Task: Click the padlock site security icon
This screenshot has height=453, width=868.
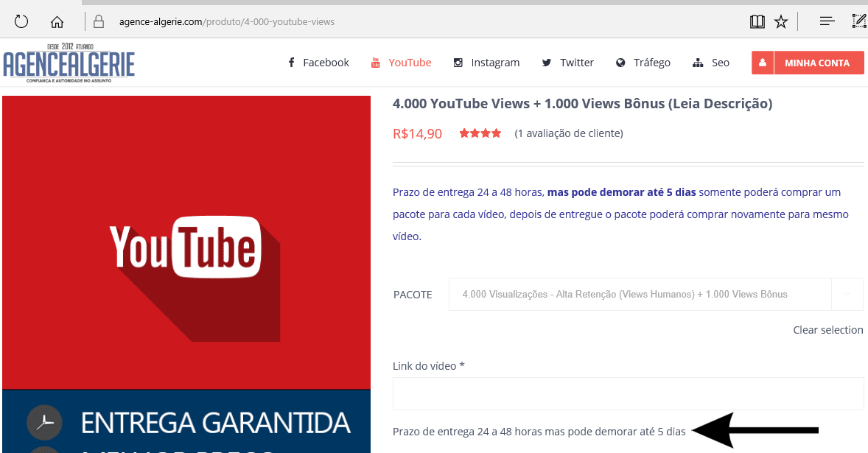Action: coord(99,21)
